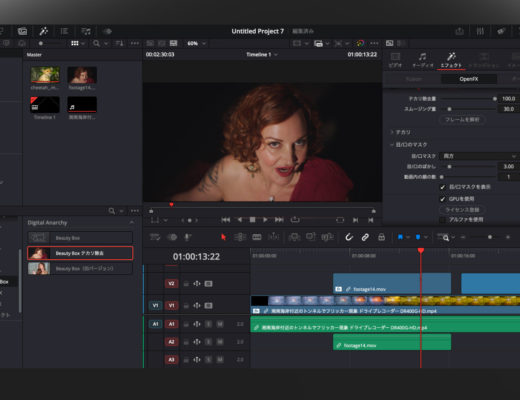520x400 pixels.
Task: Toggle the Linked Selection chain icon
Action: click(x=365, y=237)
